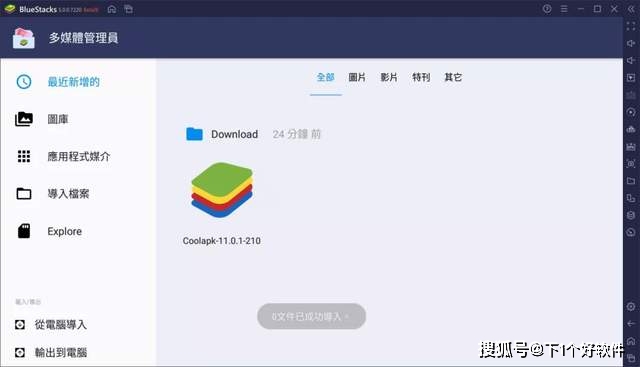Click the rotate screen icon on side toolbar

(631, 198)
